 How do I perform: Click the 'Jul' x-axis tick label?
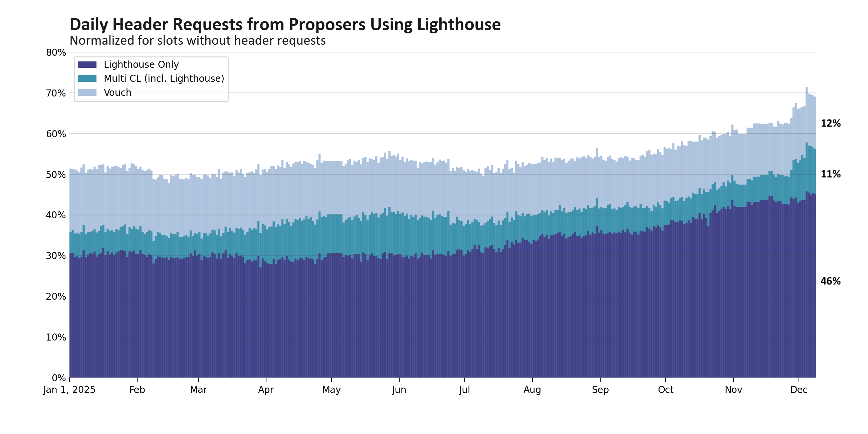tap(464, 390)
